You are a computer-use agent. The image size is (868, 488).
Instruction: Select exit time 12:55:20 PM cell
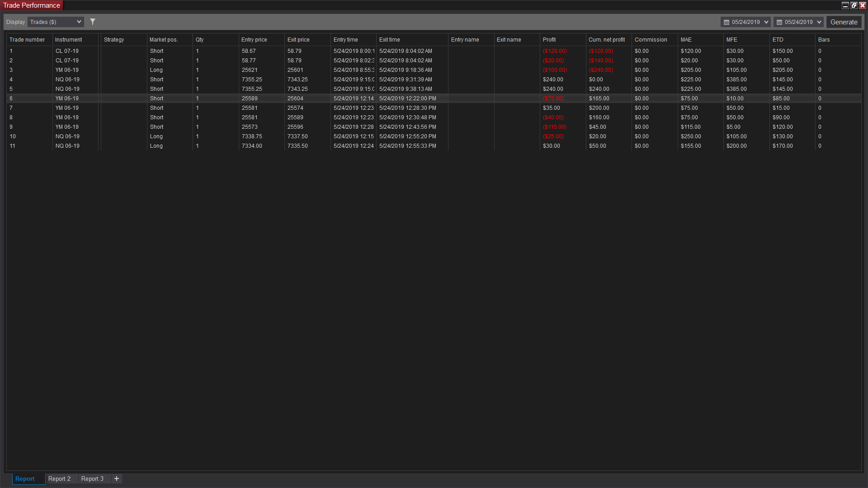tap(408, 136)
